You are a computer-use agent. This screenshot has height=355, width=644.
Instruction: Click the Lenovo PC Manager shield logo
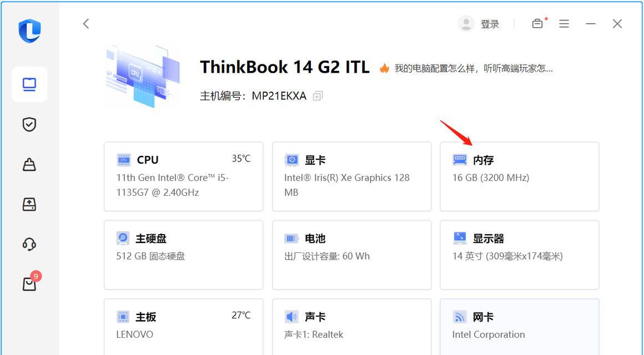click(x=29, y=31)
